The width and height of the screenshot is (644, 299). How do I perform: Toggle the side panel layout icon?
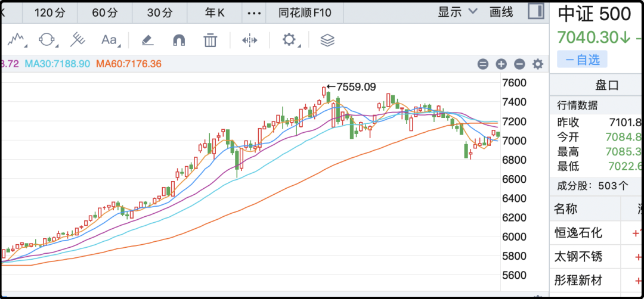[x=536, y=11]
